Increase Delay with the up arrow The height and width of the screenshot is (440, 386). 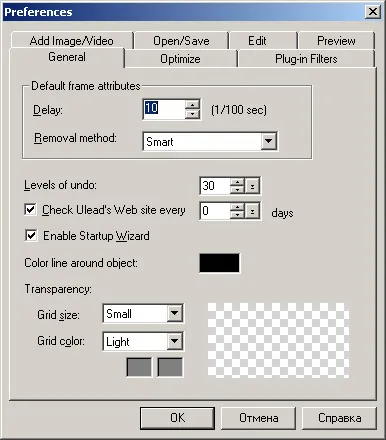192,105
